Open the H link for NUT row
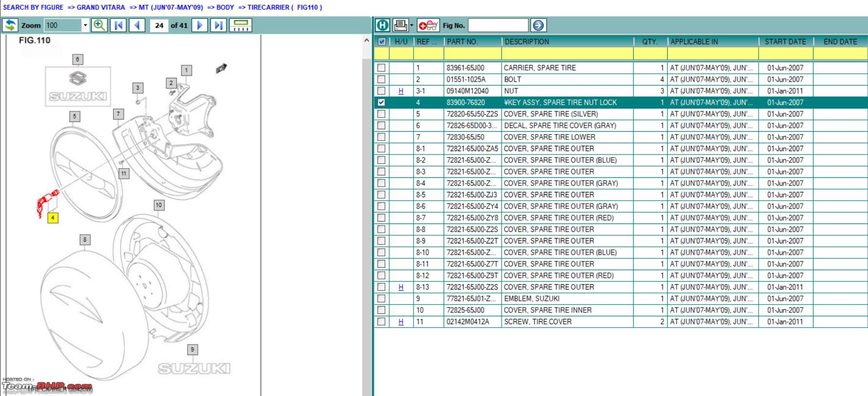The width and height of the screenshot is (868, 396). tap(401, 91)
